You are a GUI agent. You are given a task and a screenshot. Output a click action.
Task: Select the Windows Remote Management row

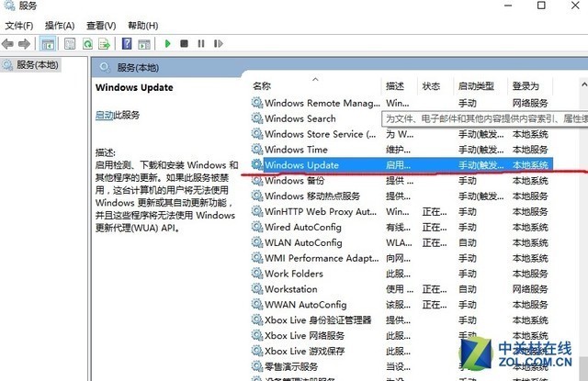coord(401,103)
